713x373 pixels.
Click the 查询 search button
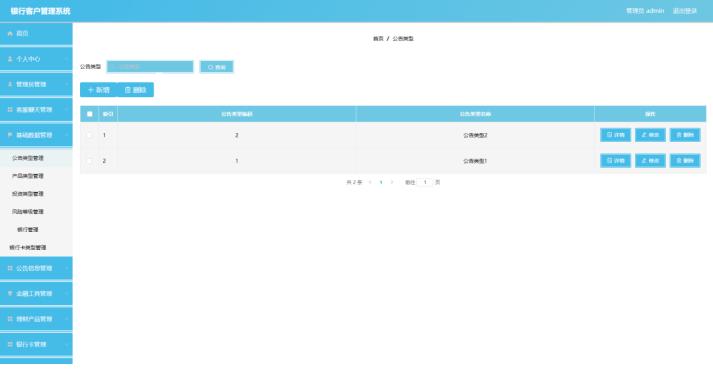click(x=216, y=67)
